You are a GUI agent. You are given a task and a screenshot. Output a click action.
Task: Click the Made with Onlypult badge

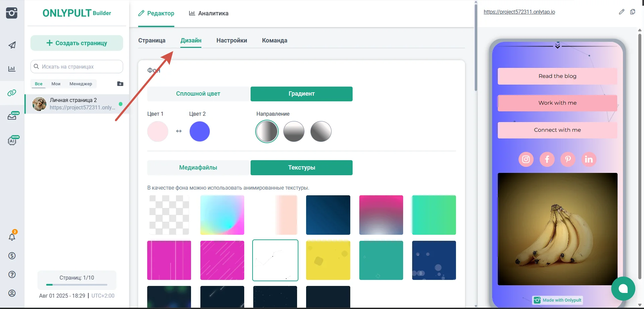click(557, 300)
